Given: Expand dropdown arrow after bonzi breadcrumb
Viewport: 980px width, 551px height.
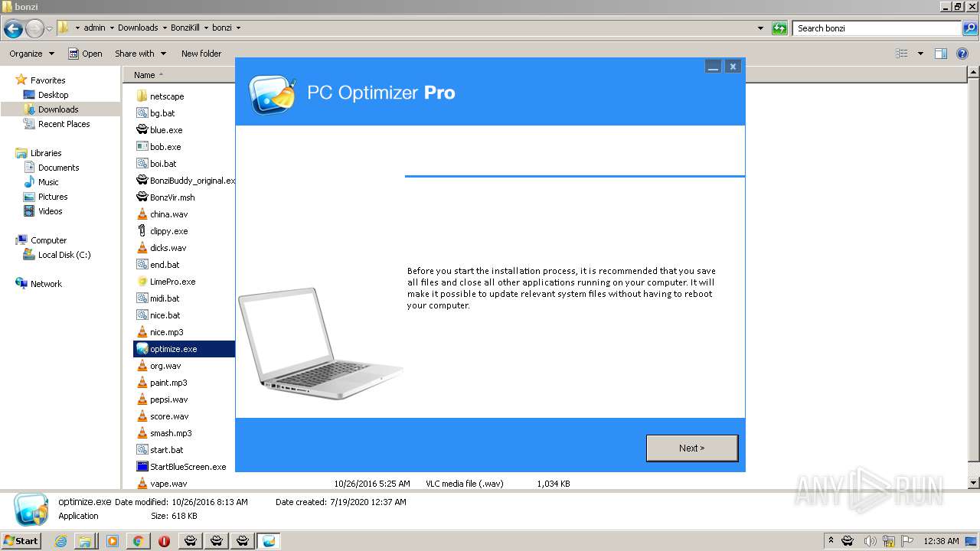Looking at the screenshot, I should 238,28.
